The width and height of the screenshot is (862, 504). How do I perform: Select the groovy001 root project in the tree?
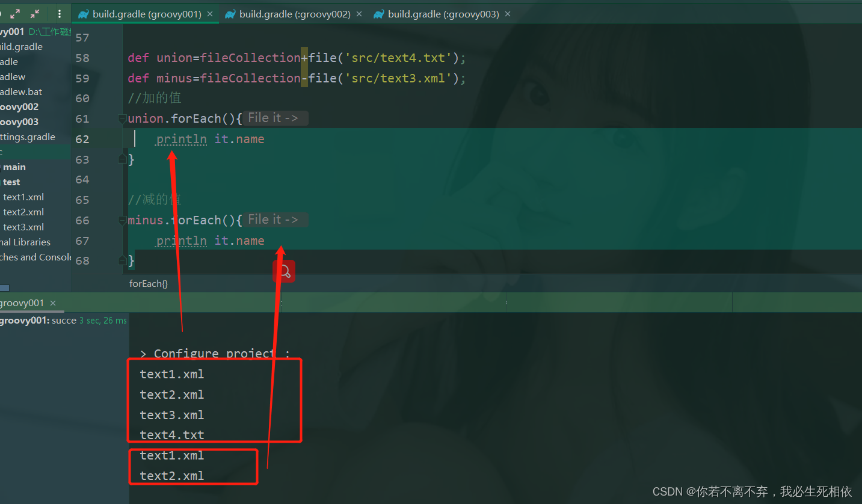pos(12,31)
